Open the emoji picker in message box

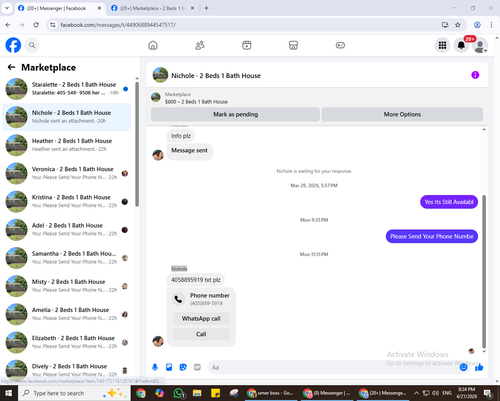[x=463, y=367]
